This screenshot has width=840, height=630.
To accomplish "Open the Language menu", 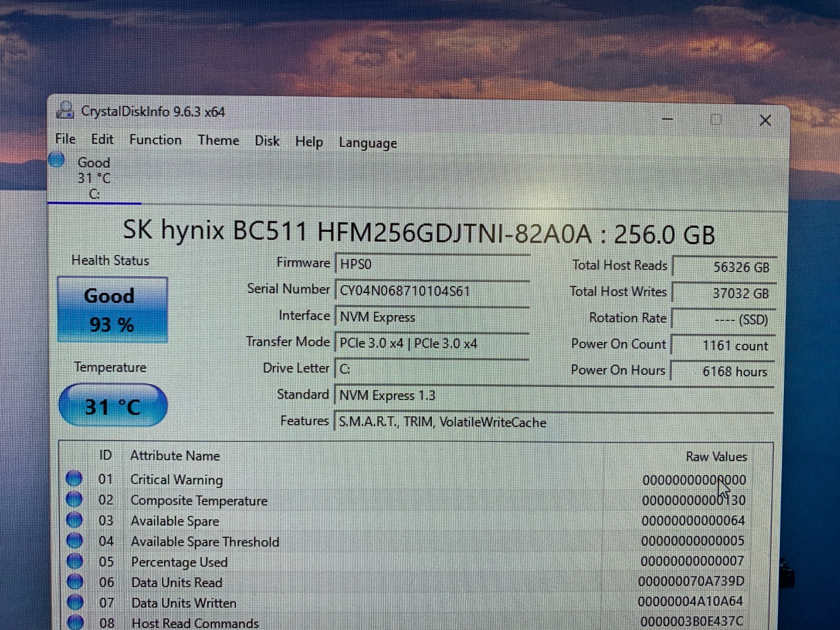I will click(x=367, y=143).
